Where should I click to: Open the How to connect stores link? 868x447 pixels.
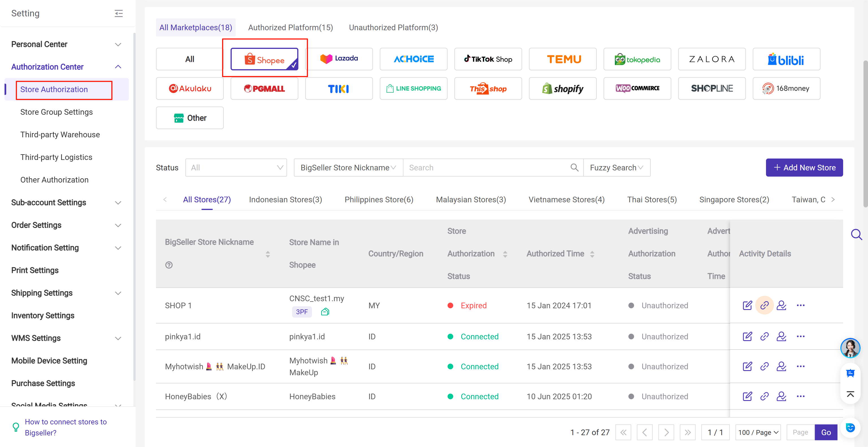tap(66, 427)
